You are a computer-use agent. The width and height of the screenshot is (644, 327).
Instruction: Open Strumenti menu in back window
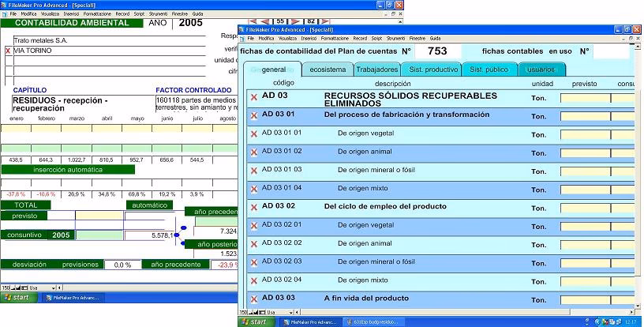pos(158,14)
